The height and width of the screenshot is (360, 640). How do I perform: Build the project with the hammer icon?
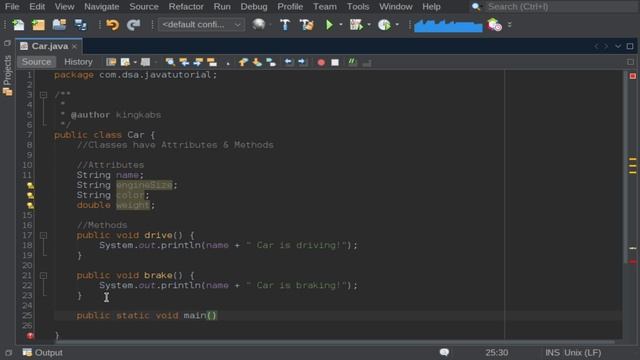pyautogui.click(x=285, y=25)
